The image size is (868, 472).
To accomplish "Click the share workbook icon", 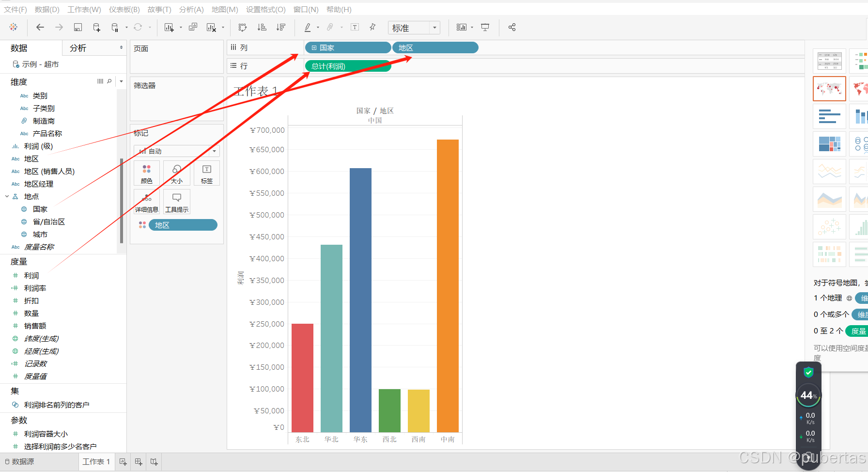I will (x=512, y=27).
